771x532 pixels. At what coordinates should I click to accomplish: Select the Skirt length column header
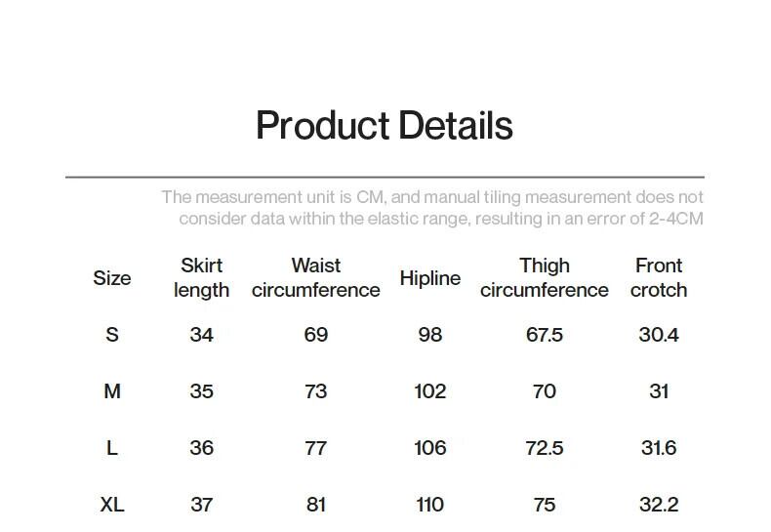pyautogui.click(x=202, y=278)
